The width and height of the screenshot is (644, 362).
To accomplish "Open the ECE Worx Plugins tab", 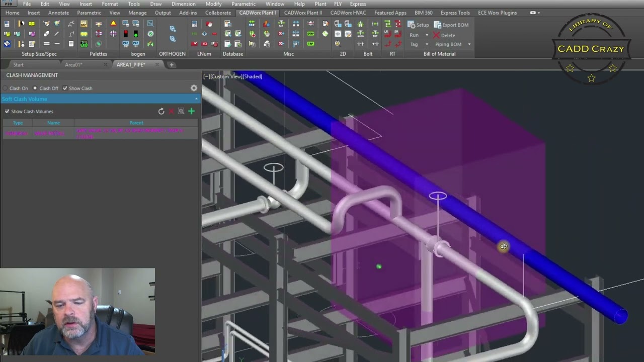I will 497,13.
